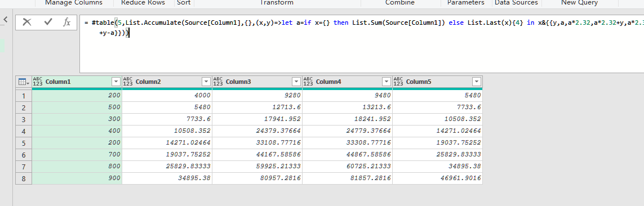644x206 pixels.
Task: Select row number 4 header
Action: coord(24,131)
